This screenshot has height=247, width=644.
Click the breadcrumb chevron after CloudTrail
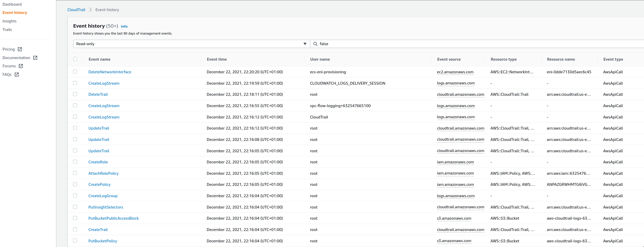tap(90, 10)
